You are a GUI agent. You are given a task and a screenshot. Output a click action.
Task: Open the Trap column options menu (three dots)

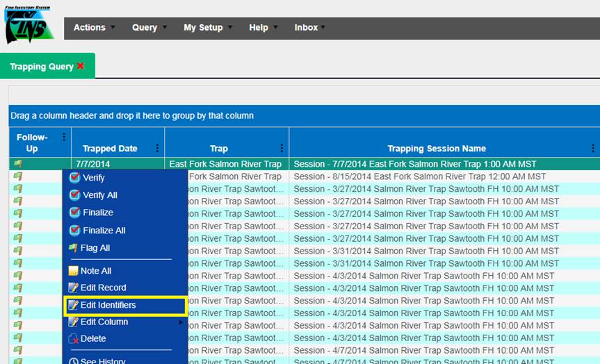point(282,149)
